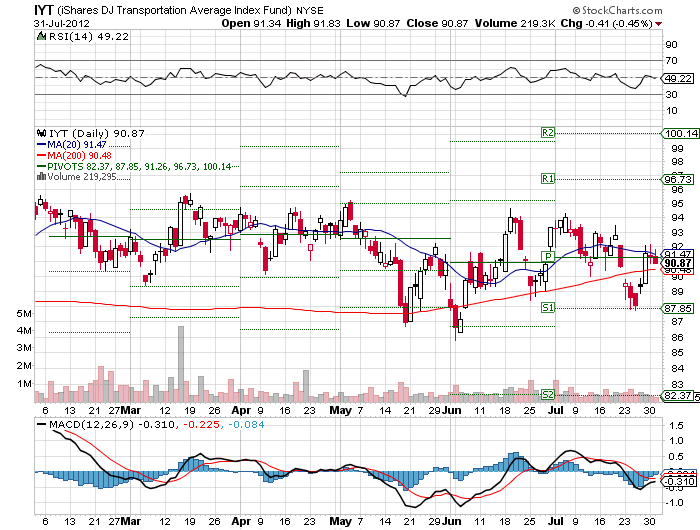This screenshot has width=700, height=530.
Task: Select the R2 pivot label box
Action: pos(548,133)
